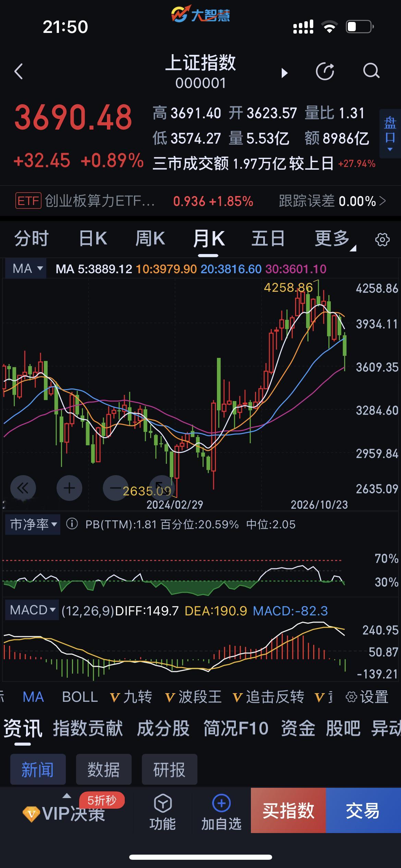Viewport: 401px width, 868px height.
Task: Tap the 买指数 button
Action: [x=288, y=810]
